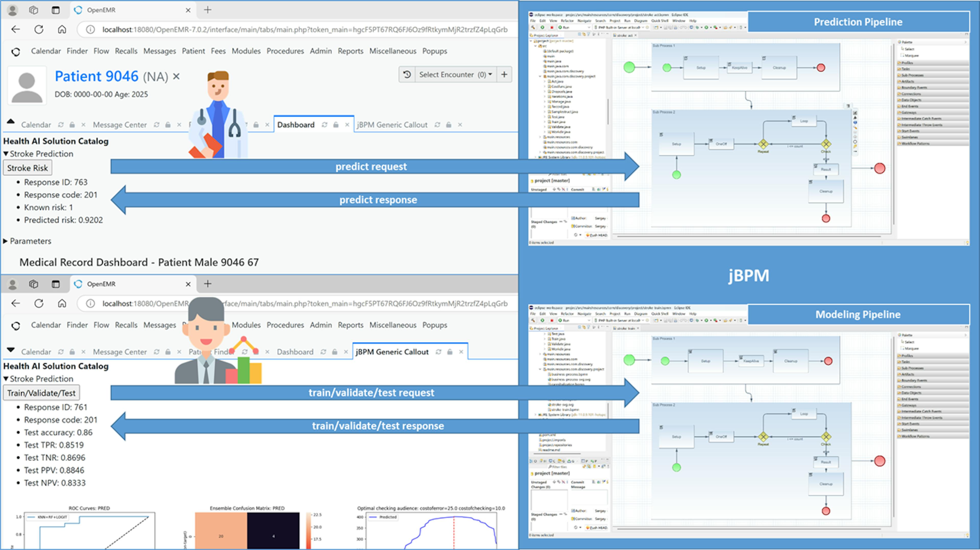Image resolution: width=980 pixels, height=550 pixels.
Task: Click the home icon in bottom browser
Action: [x=62, y=303]
